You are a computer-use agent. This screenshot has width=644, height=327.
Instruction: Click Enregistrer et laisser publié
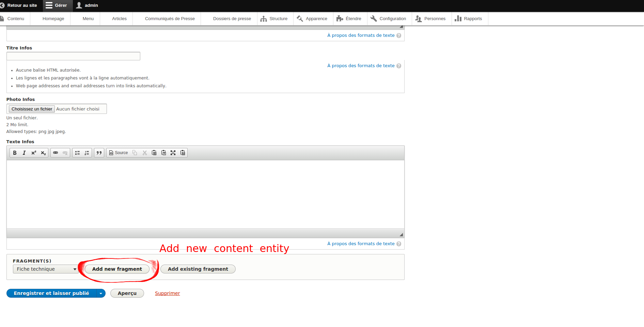tap(52, 293)
